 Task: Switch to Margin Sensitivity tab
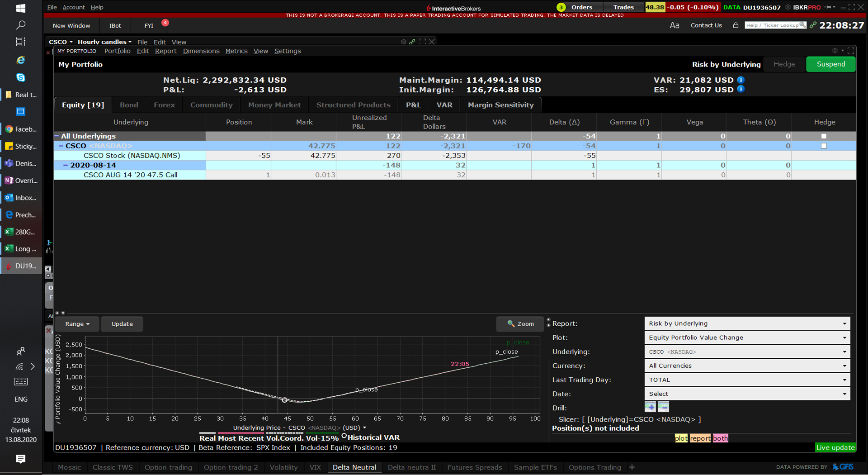(500, 105)
